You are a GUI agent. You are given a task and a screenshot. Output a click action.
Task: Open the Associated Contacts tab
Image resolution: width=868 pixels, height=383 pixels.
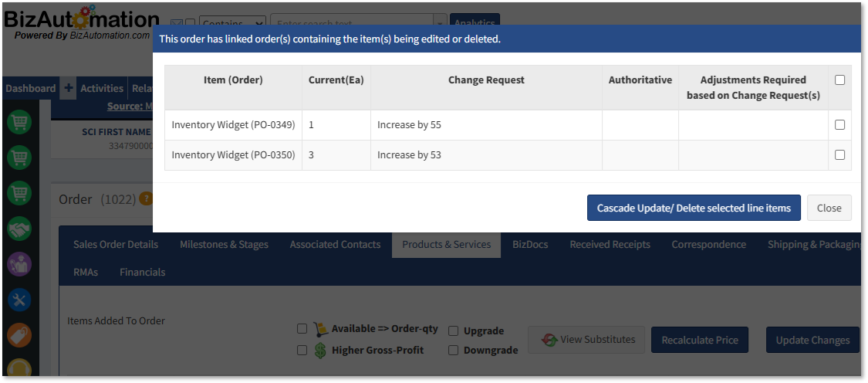pyautogui.click(x=336, y=245)
